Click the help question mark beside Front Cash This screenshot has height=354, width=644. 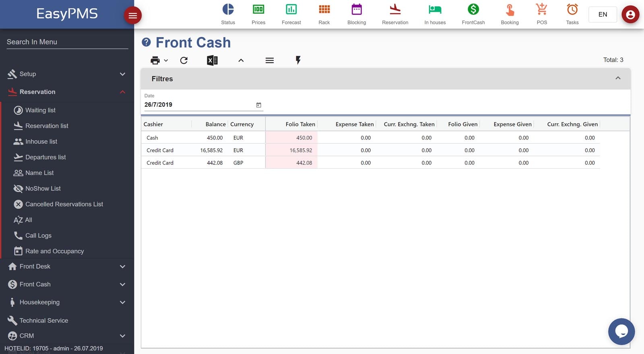146,42
